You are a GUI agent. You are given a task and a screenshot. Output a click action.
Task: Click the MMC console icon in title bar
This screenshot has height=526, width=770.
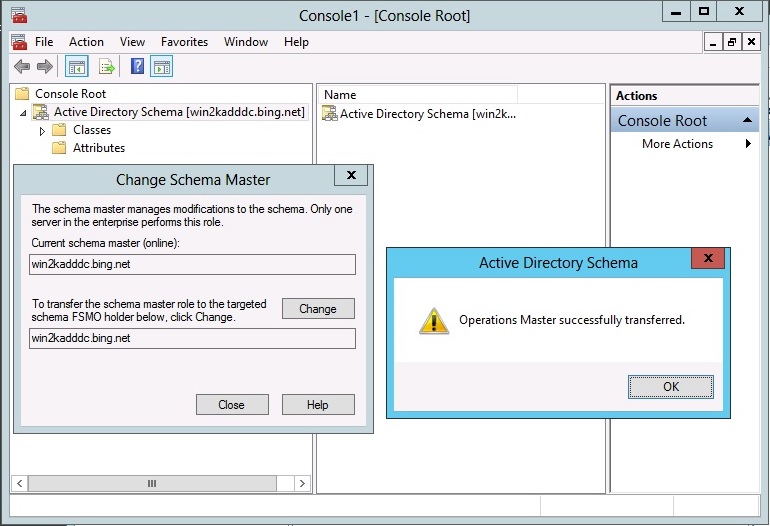pyautogui.click(x=19, y=15)
